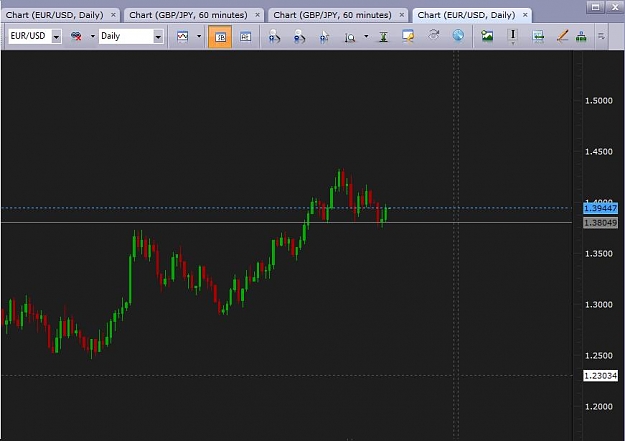Expand the arrow beside the remove-symbol icon

tap(92, 36)
